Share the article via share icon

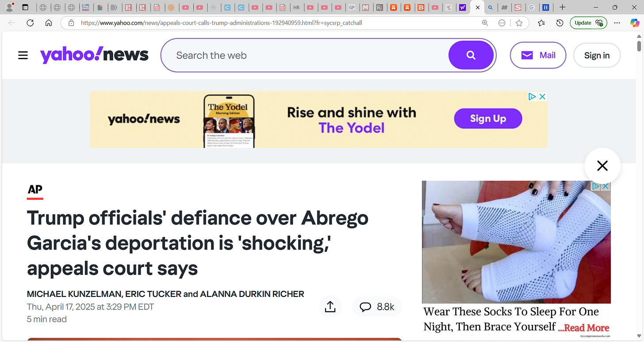coord(330,307)
